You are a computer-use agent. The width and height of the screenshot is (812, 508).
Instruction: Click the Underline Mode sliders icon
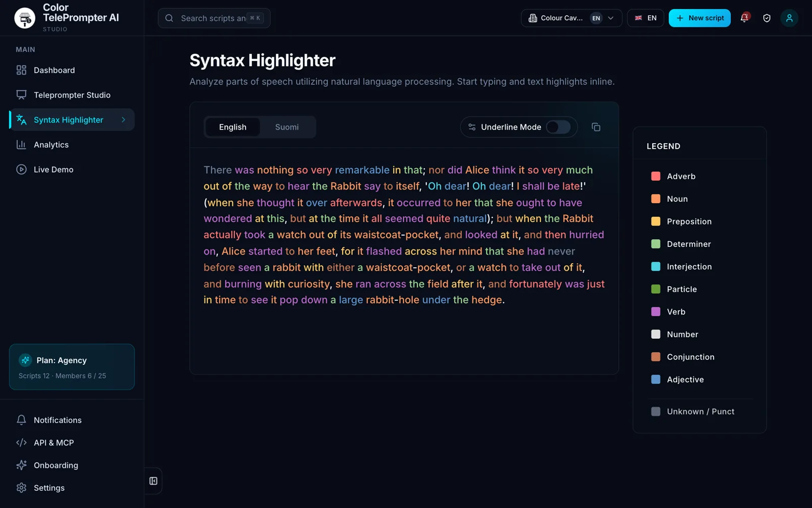(x=472, y=127)
